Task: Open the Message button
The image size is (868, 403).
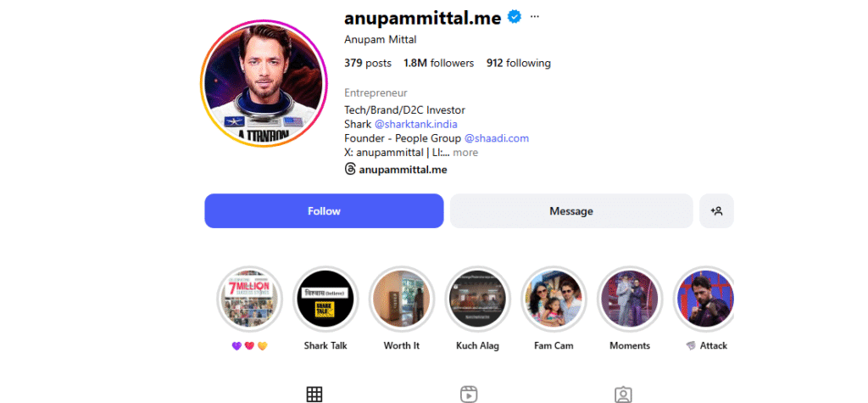Action: point(571,210)
